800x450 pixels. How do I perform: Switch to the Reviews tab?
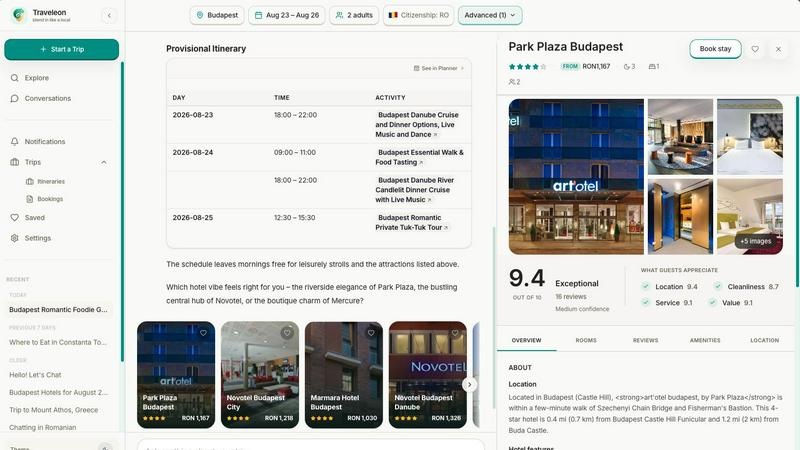(645, 340)
